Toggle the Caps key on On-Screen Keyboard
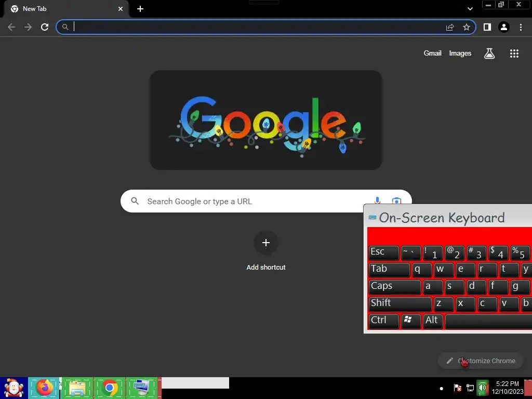The image size is (532, 399). 395,287
